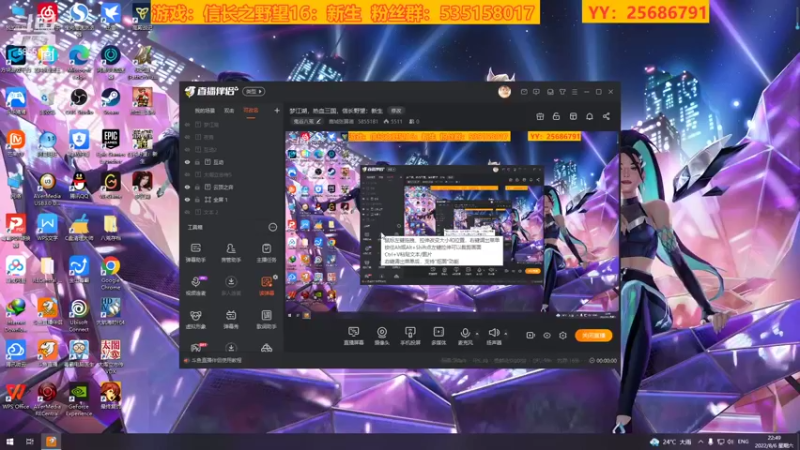Click the share icon in header
800x450 pixels.
606,116
